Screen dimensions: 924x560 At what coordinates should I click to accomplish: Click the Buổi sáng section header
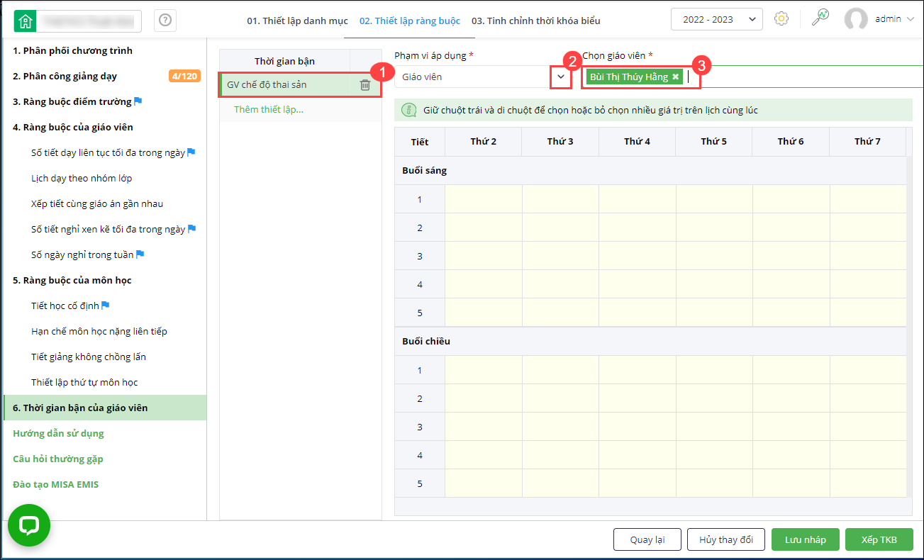[650, 171]
